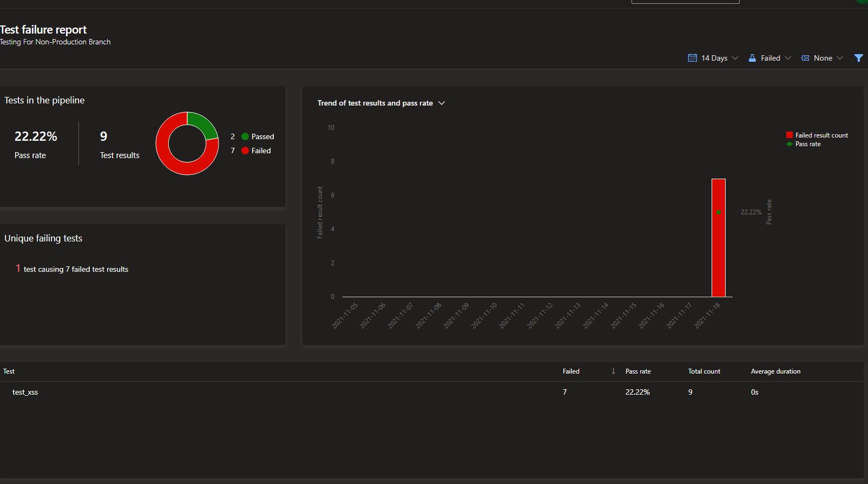
Task: Click the green Passed legend dot
Action: [x=245, y=136]
